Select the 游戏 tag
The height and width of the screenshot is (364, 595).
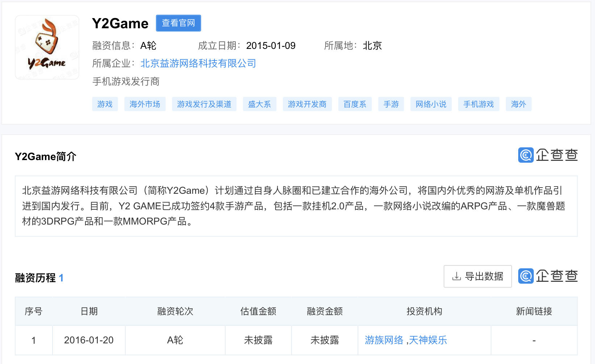pos(105,104)
